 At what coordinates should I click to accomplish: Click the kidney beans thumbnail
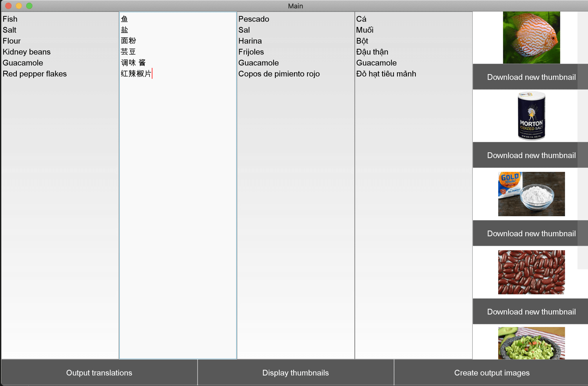tap(531, 272)
